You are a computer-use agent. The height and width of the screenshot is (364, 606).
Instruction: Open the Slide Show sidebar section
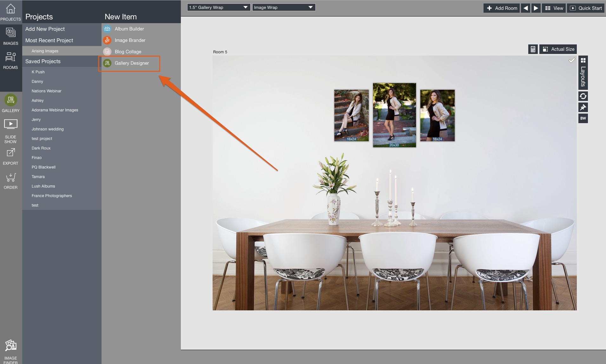(x=10, y=131)
